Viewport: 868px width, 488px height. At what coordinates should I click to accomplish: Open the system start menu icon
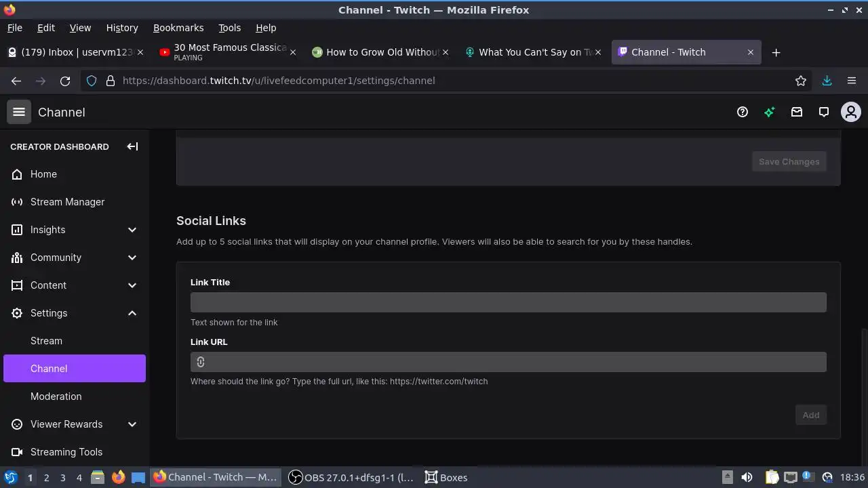(10, 477)
